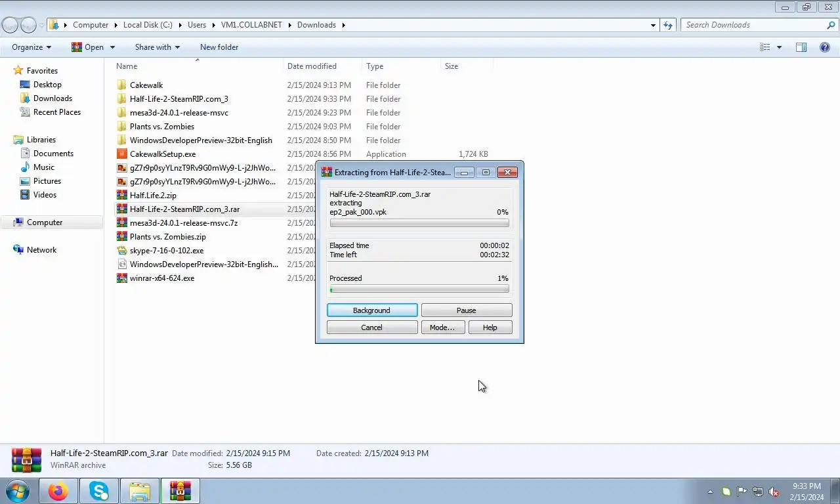Select the WindowsDeveloperPreview-32bit-English folder icon
The image size is (840, 504).
click(x=121, y=140)
